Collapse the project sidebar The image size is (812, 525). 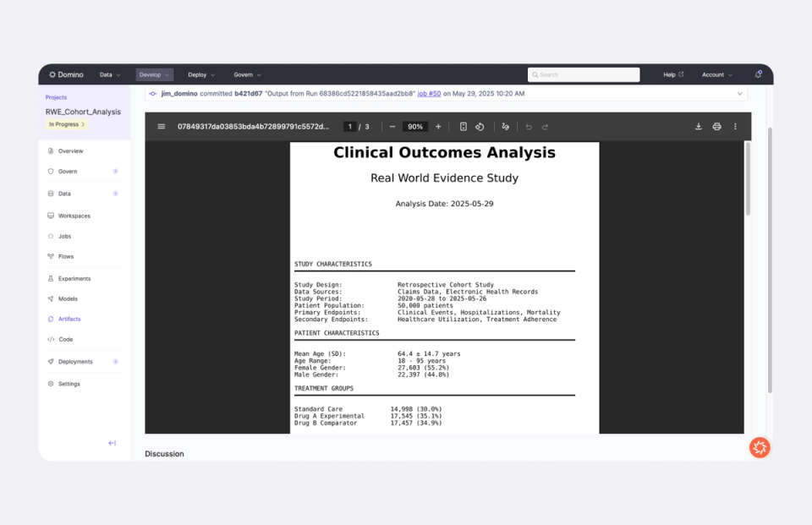pyautogui.click(x=112, y=442)
